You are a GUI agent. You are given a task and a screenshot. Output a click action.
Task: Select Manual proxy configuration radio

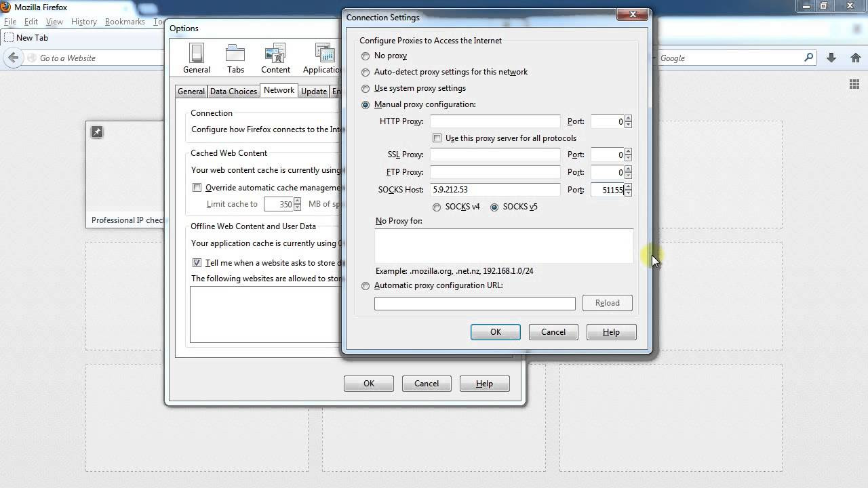pos(366,105)
